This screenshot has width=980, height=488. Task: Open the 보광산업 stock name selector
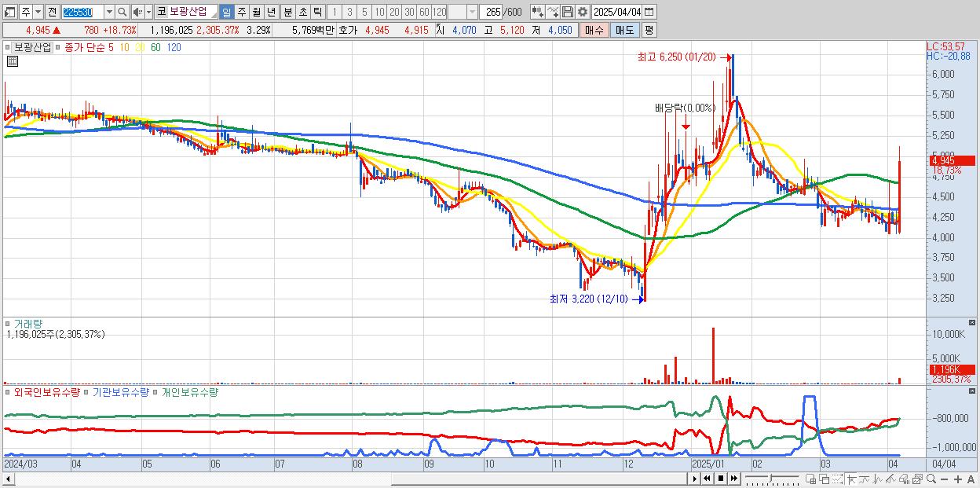coord(185,12)
